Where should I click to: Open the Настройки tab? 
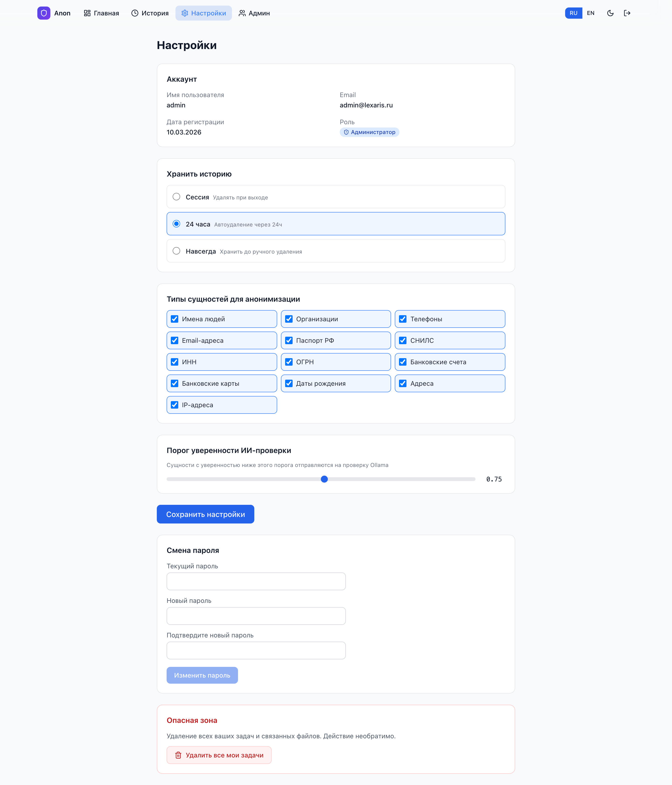tap(204, 13)
